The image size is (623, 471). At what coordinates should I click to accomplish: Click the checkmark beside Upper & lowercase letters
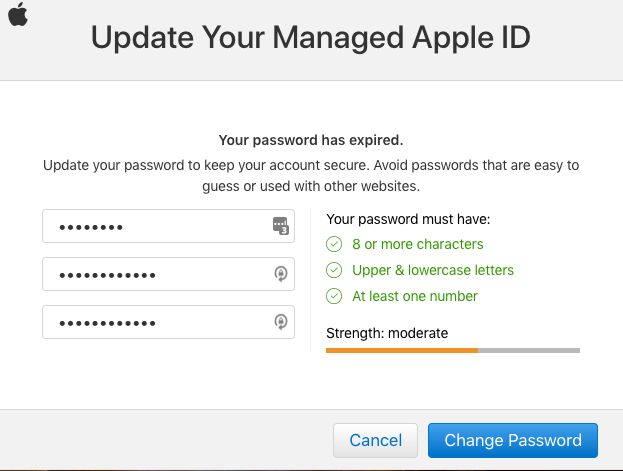334,270
